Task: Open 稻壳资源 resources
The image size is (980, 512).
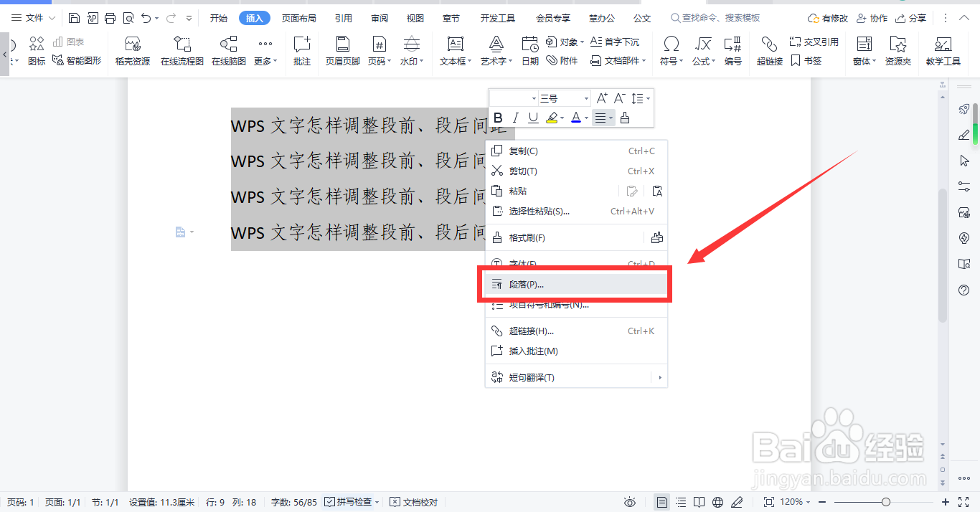Action: click(133, 52)
